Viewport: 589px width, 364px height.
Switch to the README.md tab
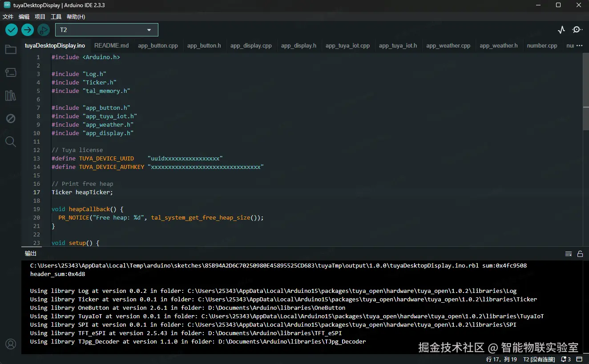112,45
